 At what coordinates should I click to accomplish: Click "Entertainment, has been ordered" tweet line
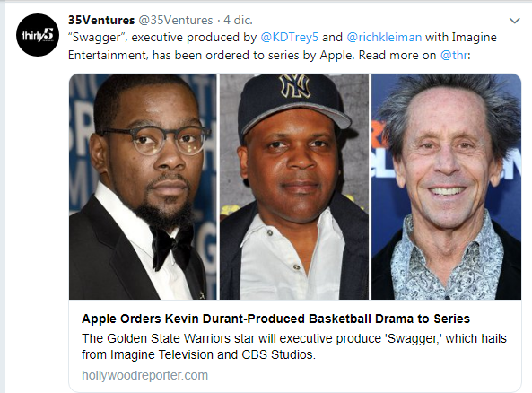pyautogui.click(x=269, y=55)
